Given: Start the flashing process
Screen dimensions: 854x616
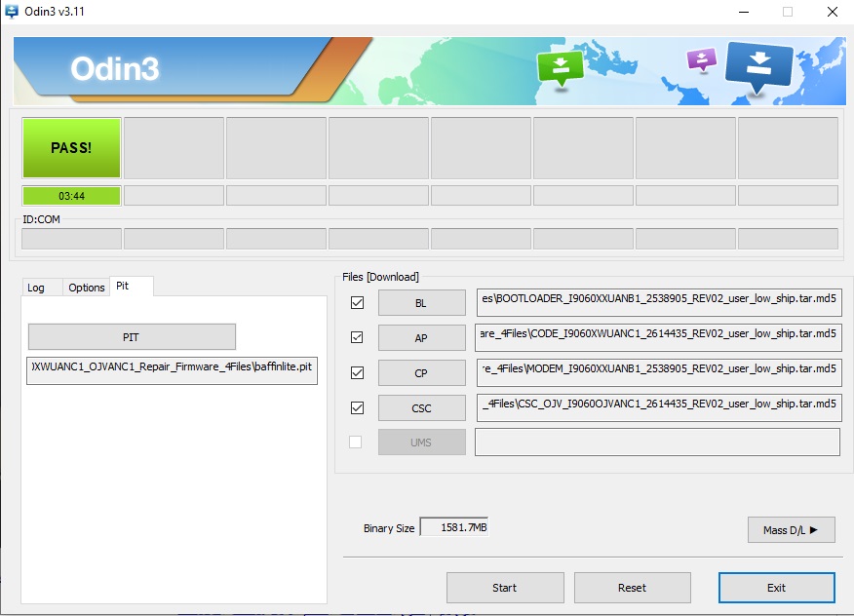Looking at the screenshot, I should (505, 588).
